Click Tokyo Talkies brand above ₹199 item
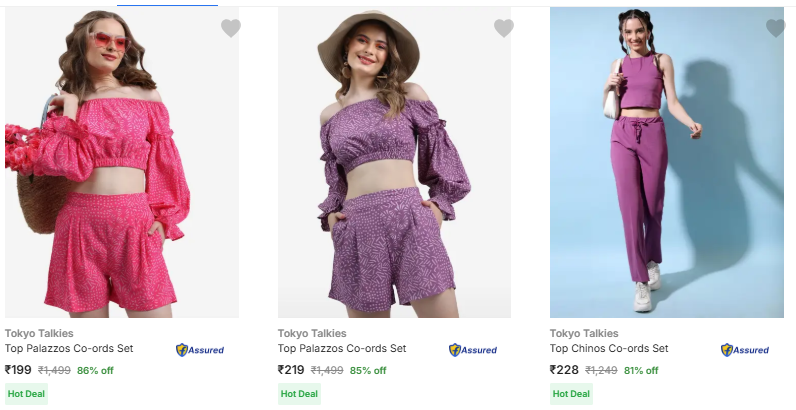The image size is (796, 410). tap(39, 333)
